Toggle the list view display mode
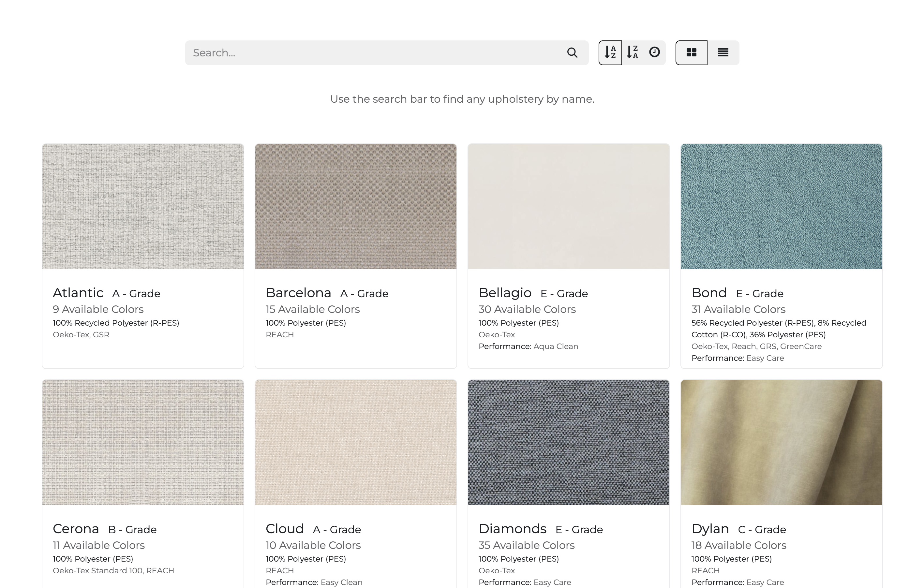 (x=723, y=52)
